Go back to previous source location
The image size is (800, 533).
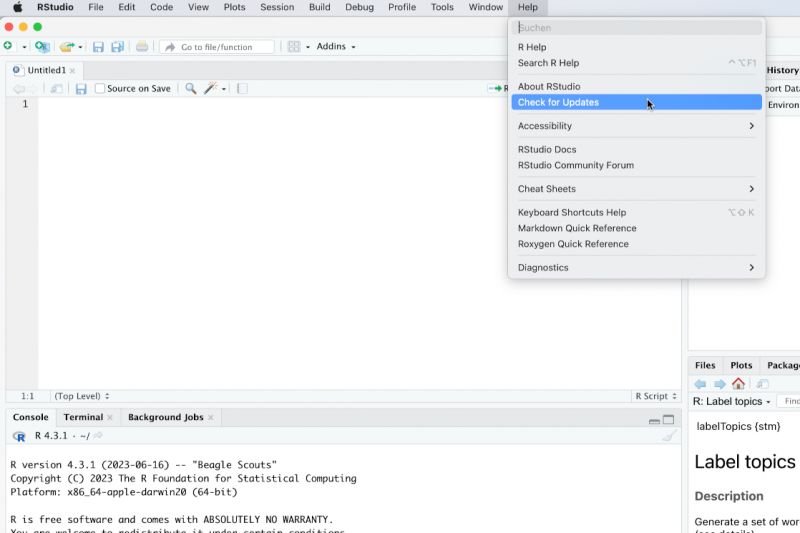pyautogui.click(x=19, y=89)
